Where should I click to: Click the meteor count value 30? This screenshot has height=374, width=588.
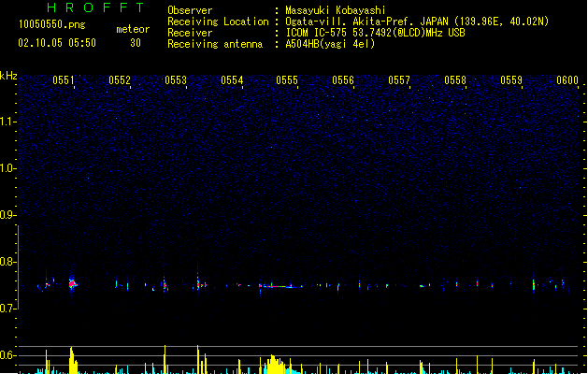click(x=136, y=43)
